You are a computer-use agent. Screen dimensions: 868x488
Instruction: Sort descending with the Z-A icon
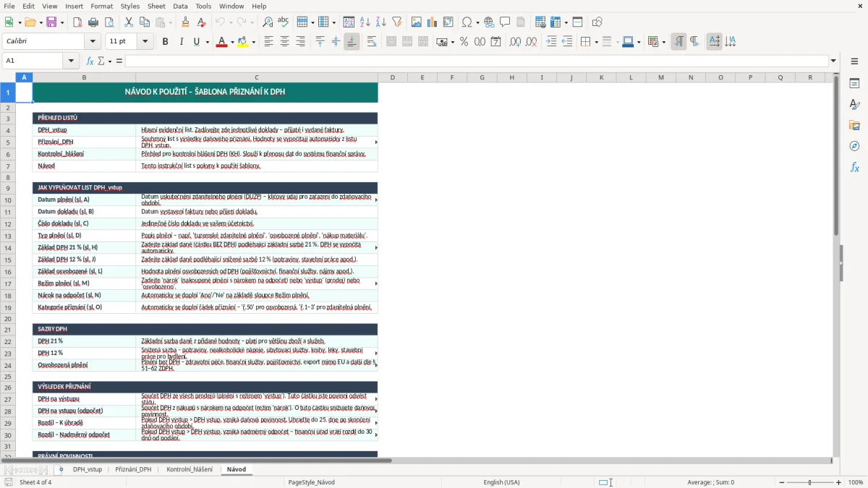pos(381,22)
